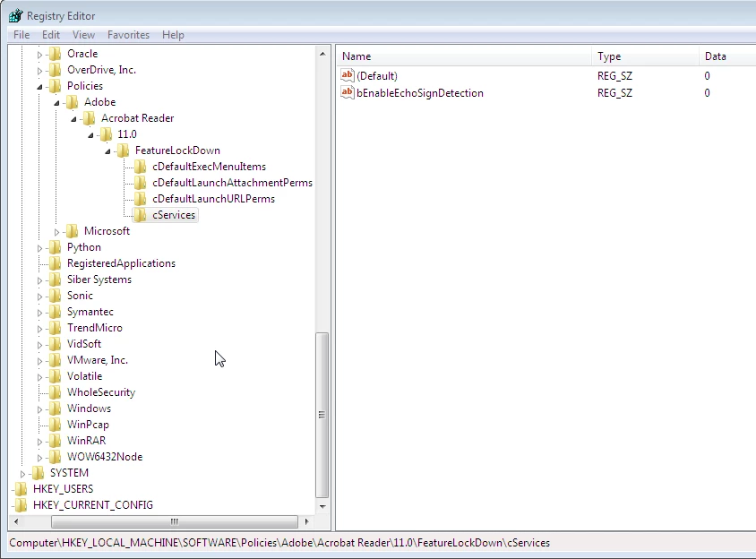Sort values by the Type column header
The width and height of the screenshot is (756, 559).
click(645, 56)
